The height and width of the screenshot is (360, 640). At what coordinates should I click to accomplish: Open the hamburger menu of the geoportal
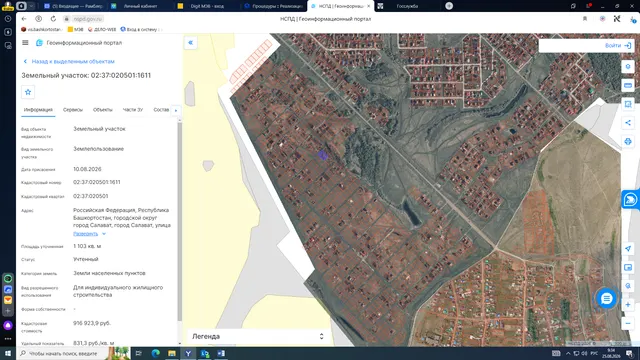[x=25, y=42]
